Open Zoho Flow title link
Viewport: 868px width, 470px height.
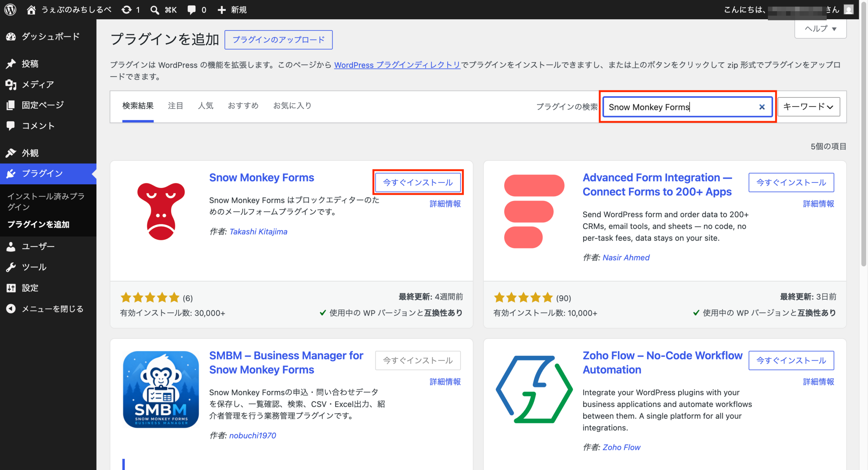pos(663,362)
